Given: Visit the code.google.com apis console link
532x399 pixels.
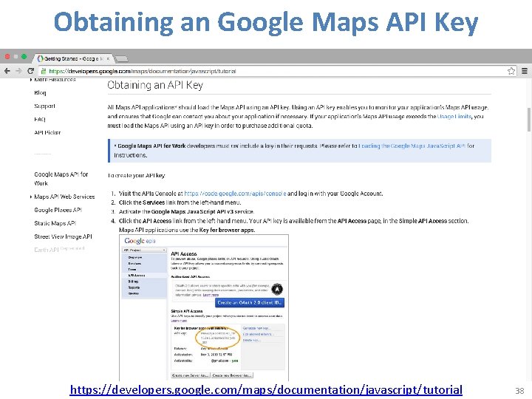Looking at the screenshot, I should coord(235,194).
